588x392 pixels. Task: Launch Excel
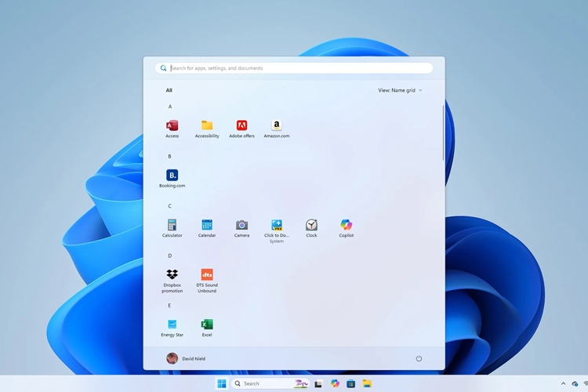(x=207, y=328)
